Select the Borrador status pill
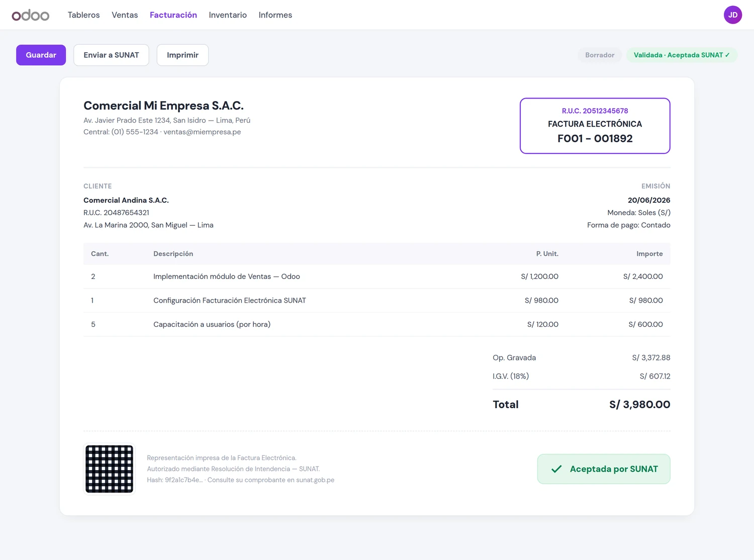This screenshot has height=560, width=754. [600, 55]
